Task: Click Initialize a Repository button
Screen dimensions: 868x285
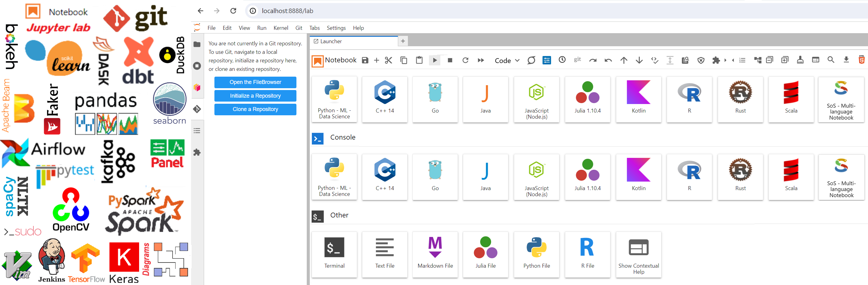Action: point(255,96)
